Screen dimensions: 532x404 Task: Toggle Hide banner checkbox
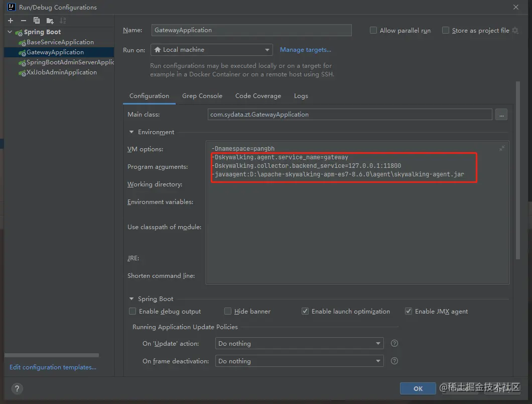pos(228,311)
